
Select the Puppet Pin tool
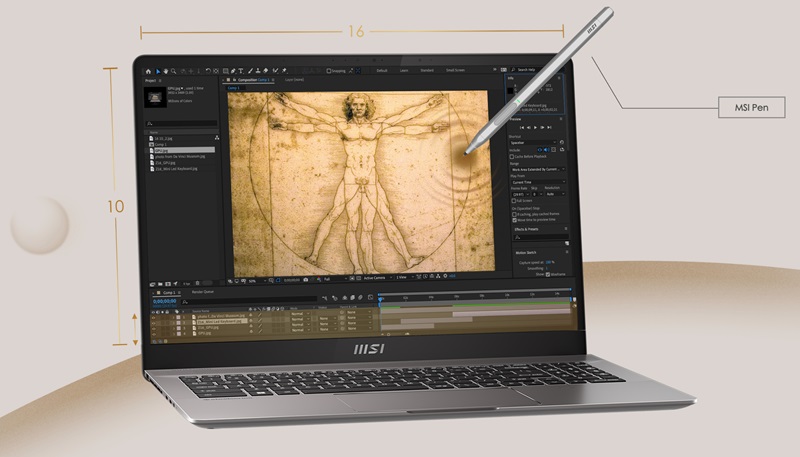284,71
